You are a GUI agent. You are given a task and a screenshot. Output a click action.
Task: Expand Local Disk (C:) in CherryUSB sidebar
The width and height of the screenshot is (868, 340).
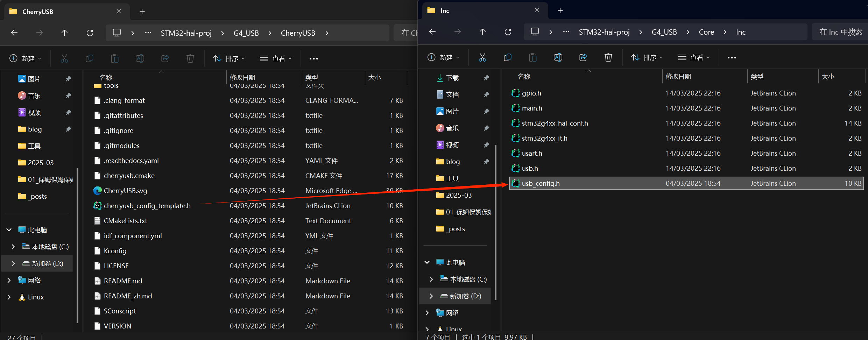click(13, 247)
